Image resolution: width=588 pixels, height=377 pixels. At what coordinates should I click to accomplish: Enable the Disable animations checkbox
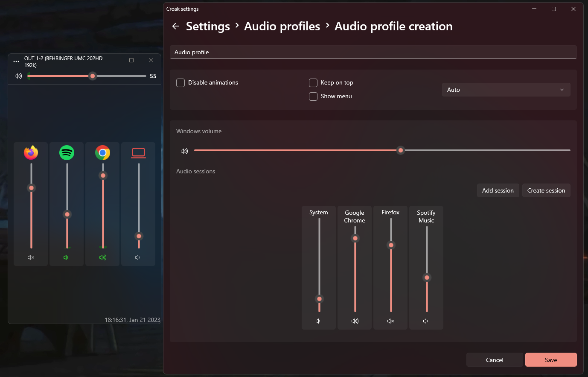coord(180,83)
